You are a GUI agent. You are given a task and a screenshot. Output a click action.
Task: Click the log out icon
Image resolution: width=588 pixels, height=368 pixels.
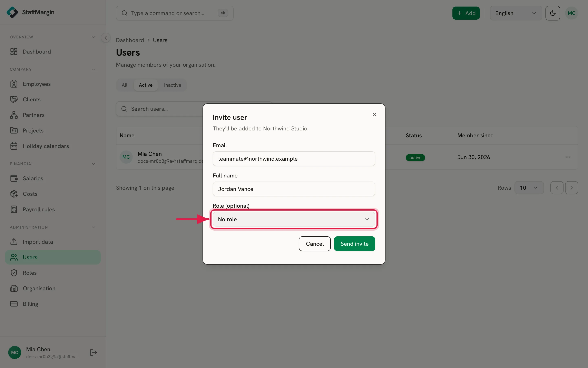[93, 352]
